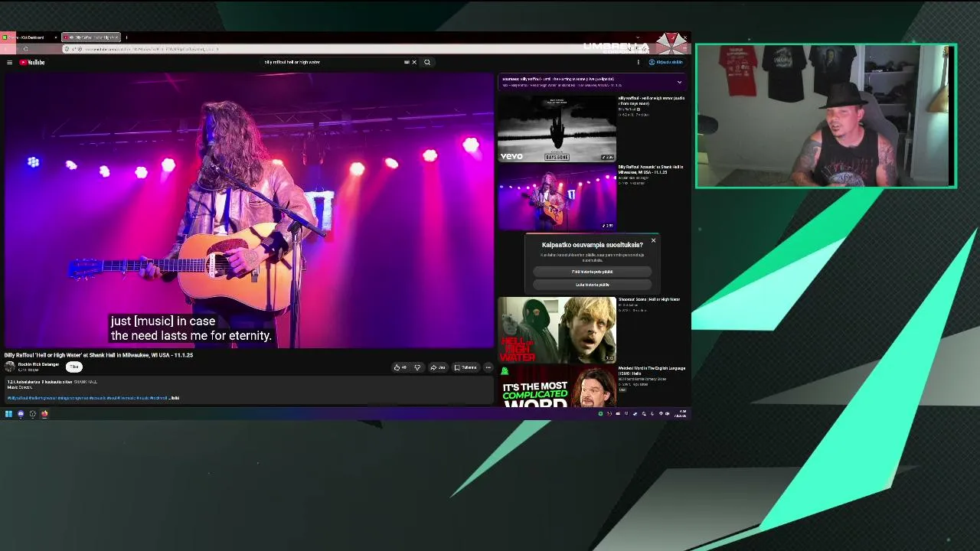Select the Billy Raffoul YouTube browser tab

tap(90, 37)
